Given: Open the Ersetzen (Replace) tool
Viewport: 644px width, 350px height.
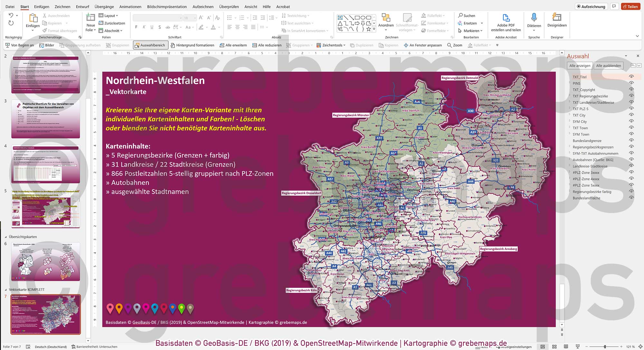Looking at the screenshot, I should [x=470, y=23].
